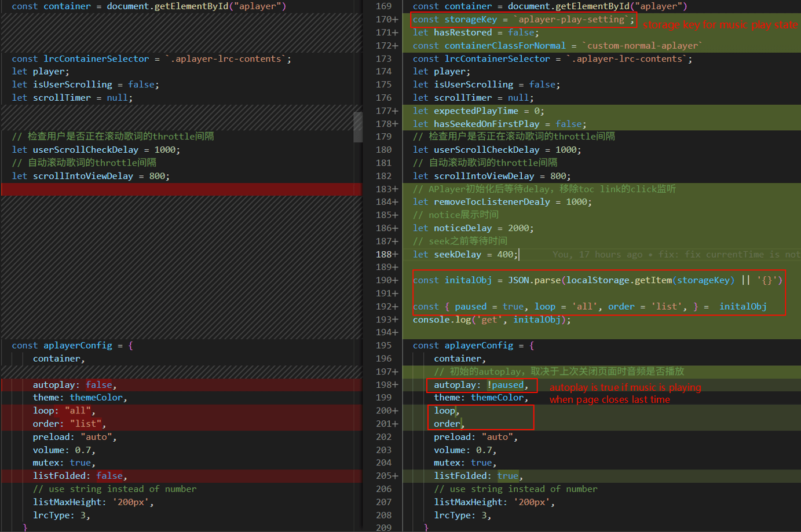Click the 'container,' property in right pane
The image size is (801, 532).
point(460,358)
